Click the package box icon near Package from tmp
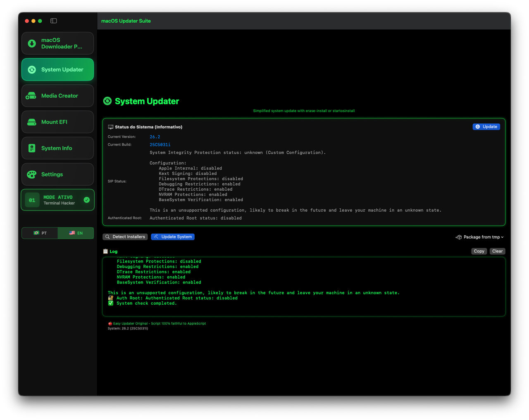 point(459,237)
